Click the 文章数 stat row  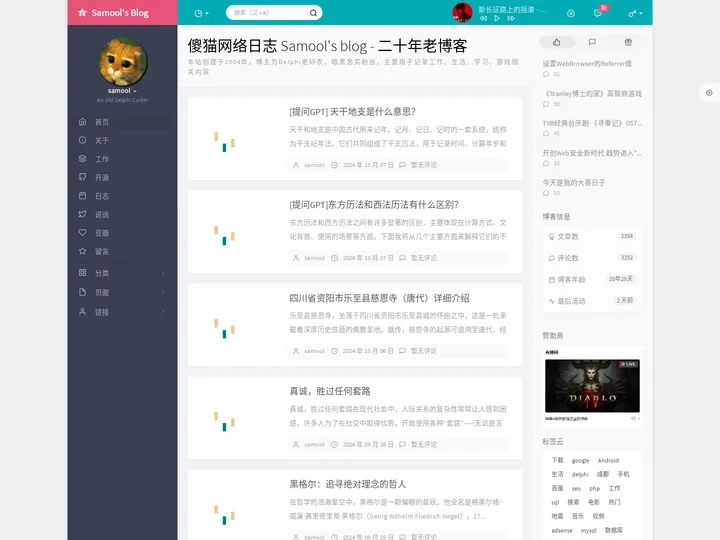click(592, 236)
